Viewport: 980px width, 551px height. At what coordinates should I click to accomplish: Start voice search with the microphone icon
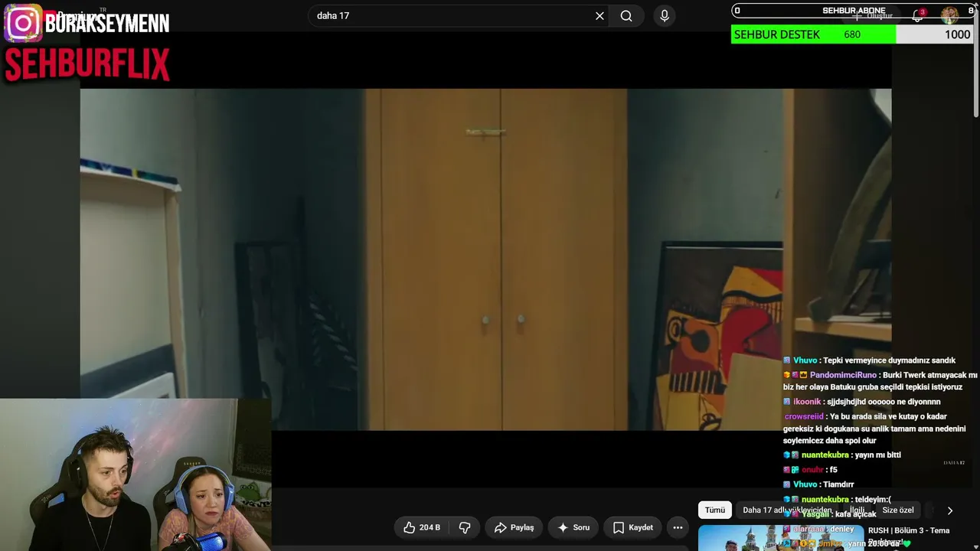click(665, 15)
